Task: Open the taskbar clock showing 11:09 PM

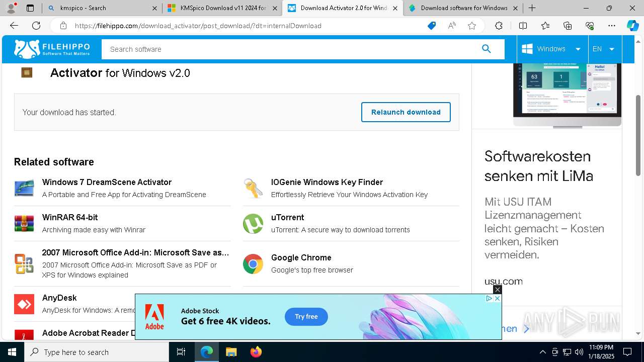Action: 601,352
